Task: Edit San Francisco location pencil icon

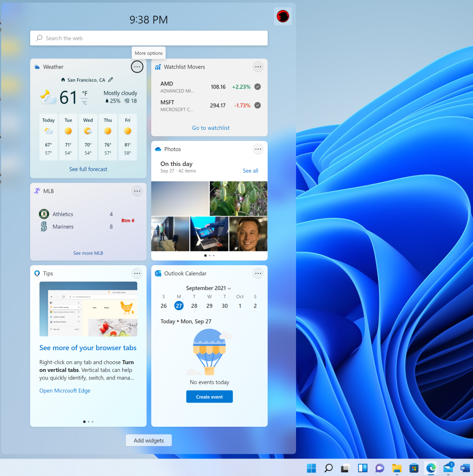Action: point(111,79)
